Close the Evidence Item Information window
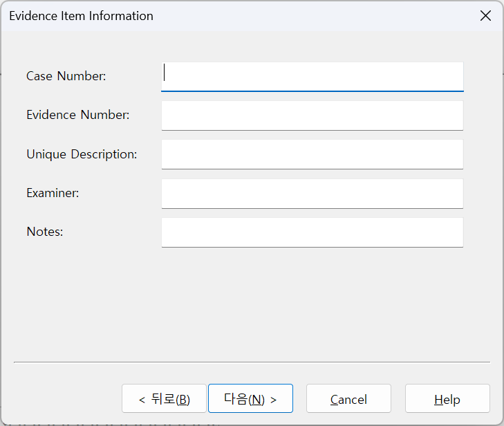The height and width of the screenshot is (426, 504). coord(485,15)
